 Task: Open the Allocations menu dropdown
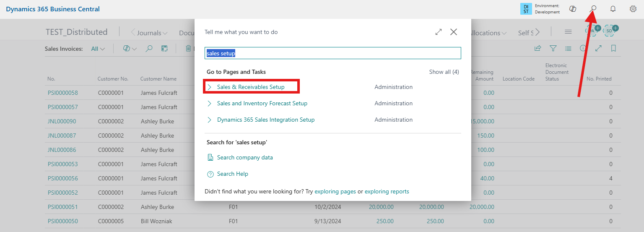pos(488,33)
